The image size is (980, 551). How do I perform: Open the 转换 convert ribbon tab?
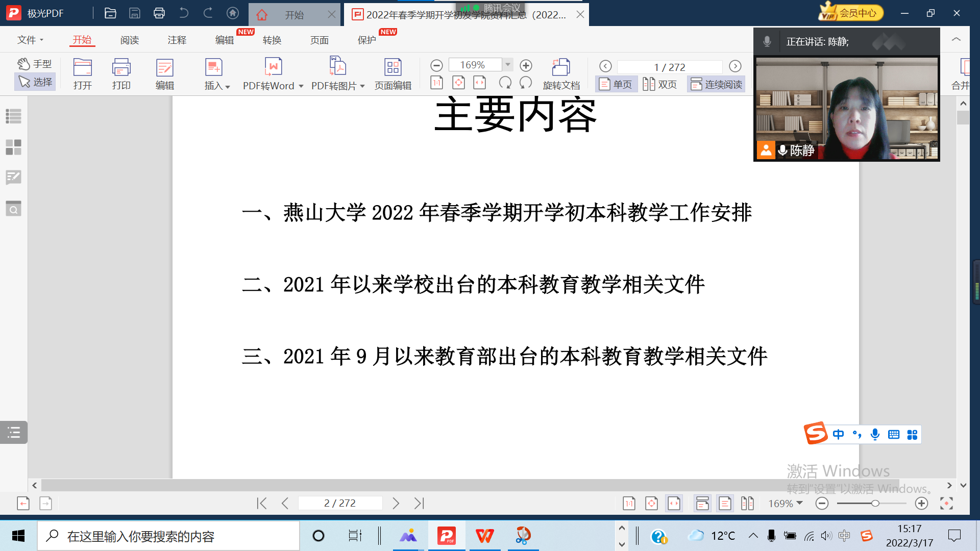tap(272, 40)
